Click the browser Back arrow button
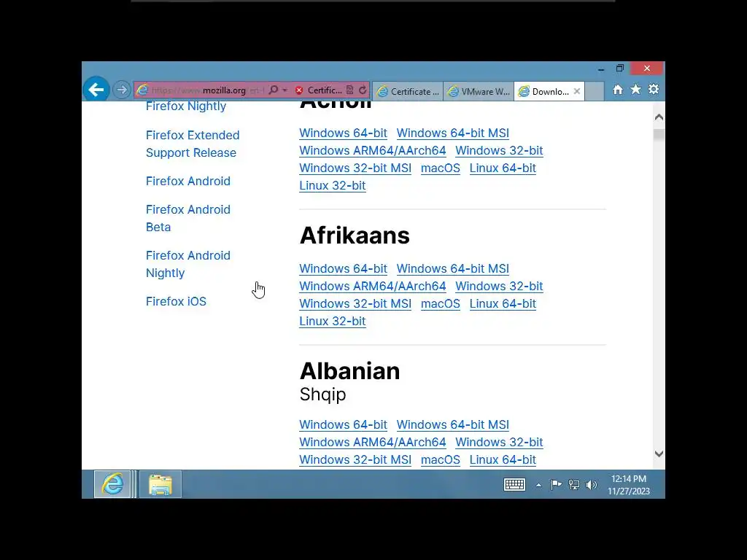 (x=96, y=90)
